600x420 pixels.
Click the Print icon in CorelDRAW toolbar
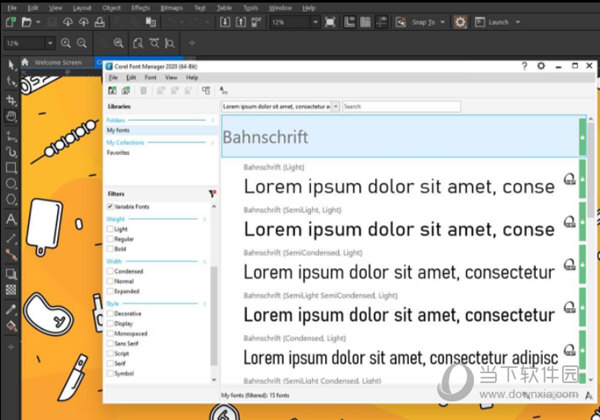tap(99, 22)
